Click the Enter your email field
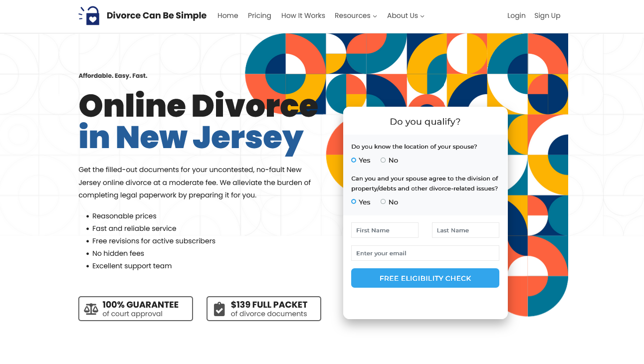This screenshot has width=644, height=364. 425,253
